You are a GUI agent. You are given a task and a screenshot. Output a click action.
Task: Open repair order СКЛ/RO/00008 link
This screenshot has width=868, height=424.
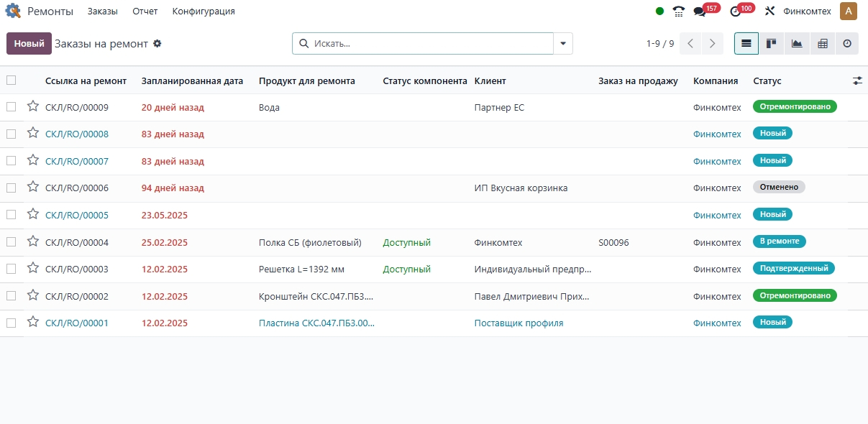coord(77,134)
